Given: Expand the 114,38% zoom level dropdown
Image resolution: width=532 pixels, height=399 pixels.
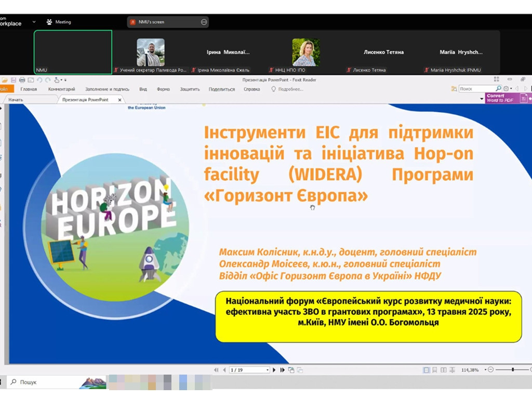Looking at the screenshot, I should tap(485, 370).
